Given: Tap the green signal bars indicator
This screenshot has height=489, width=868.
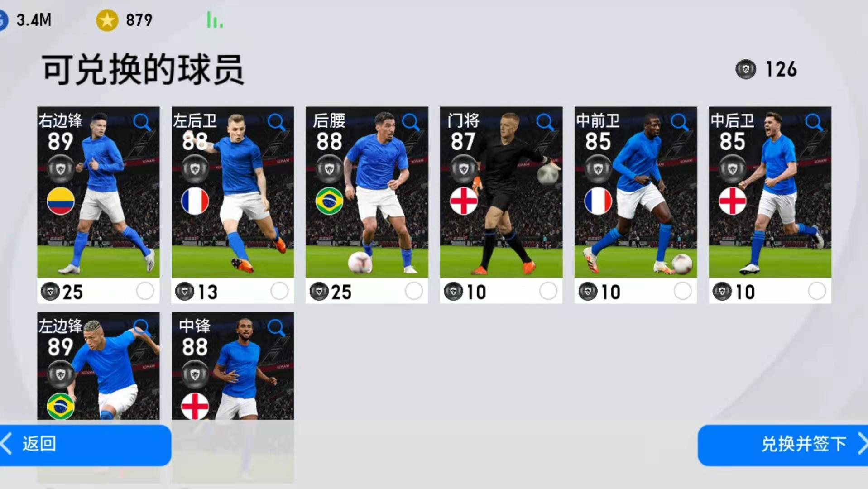Looking at the screenshot, I should (x=215, y=20).
